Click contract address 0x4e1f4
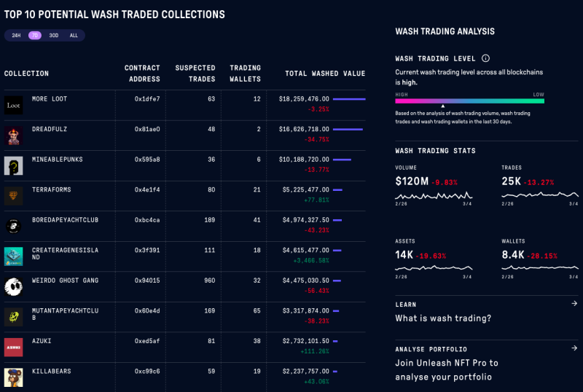583x392 pixels. (147, 189)
